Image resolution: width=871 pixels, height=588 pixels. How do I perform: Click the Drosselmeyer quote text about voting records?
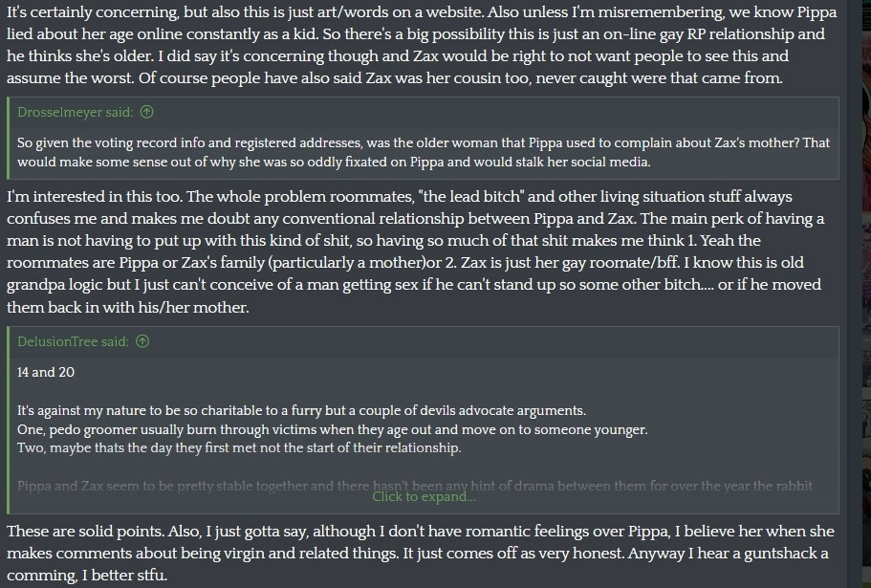click(424, 152)
